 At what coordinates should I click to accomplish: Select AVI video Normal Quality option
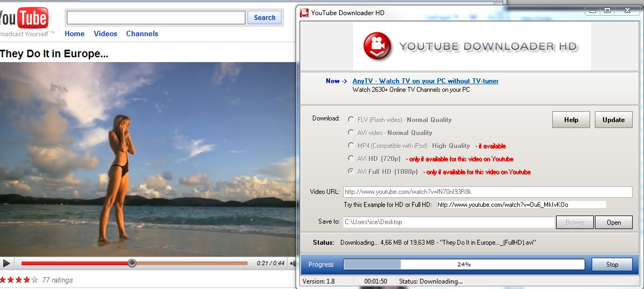[351, 132]
